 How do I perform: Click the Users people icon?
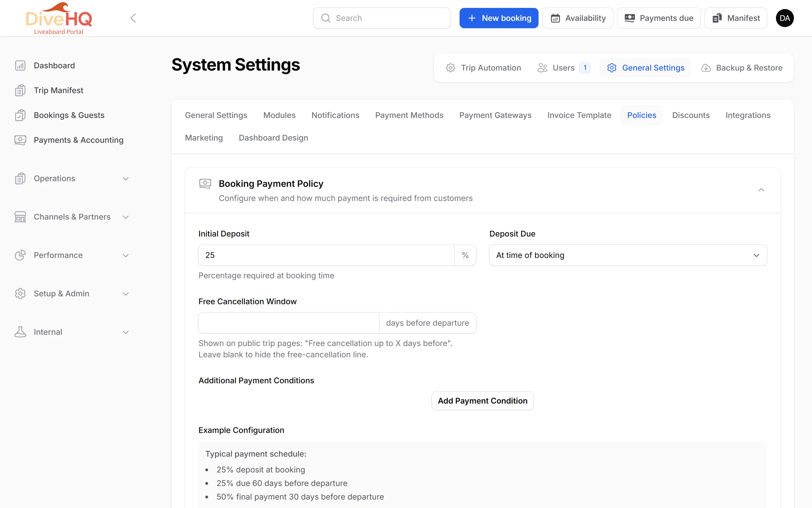pos(542,68)
